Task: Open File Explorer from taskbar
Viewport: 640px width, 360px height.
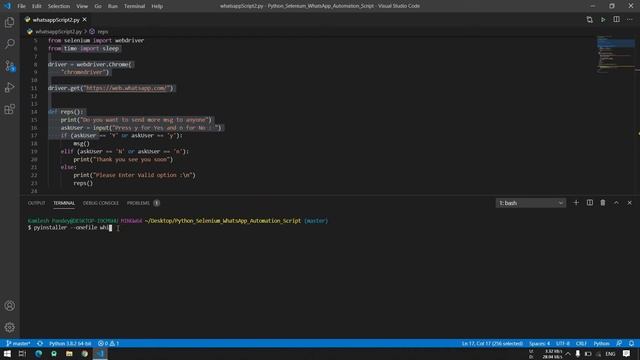Action: (69, 353)
